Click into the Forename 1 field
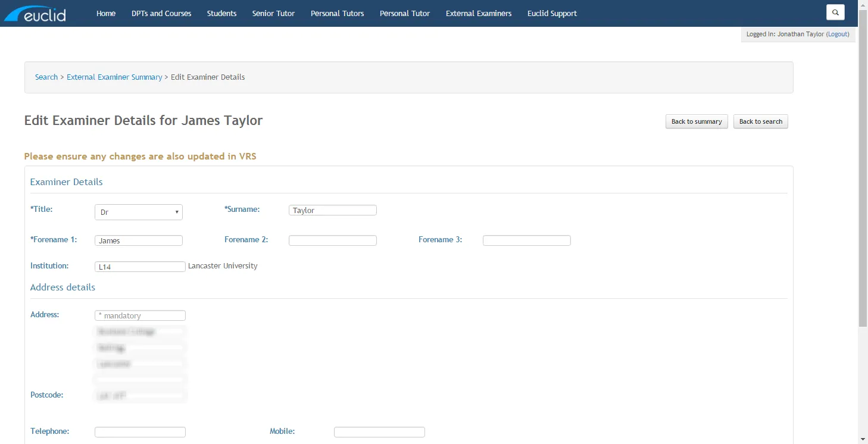Screen dimensions: 868x444 [x=138, y=240]
